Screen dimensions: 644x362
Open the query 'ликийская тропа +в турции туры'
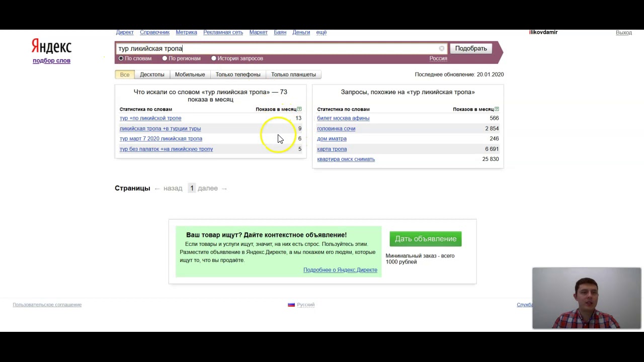(x=160, y=129)
